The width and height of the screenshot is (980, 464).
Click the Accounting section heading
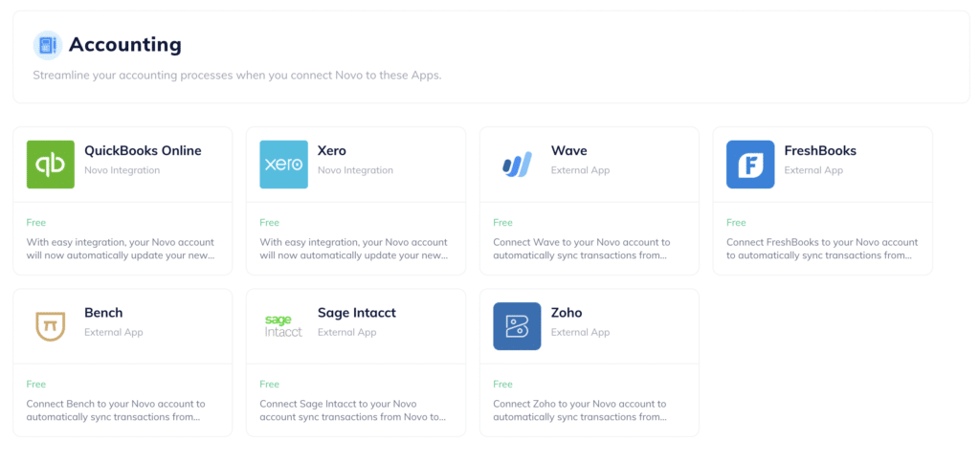point(125,44)
